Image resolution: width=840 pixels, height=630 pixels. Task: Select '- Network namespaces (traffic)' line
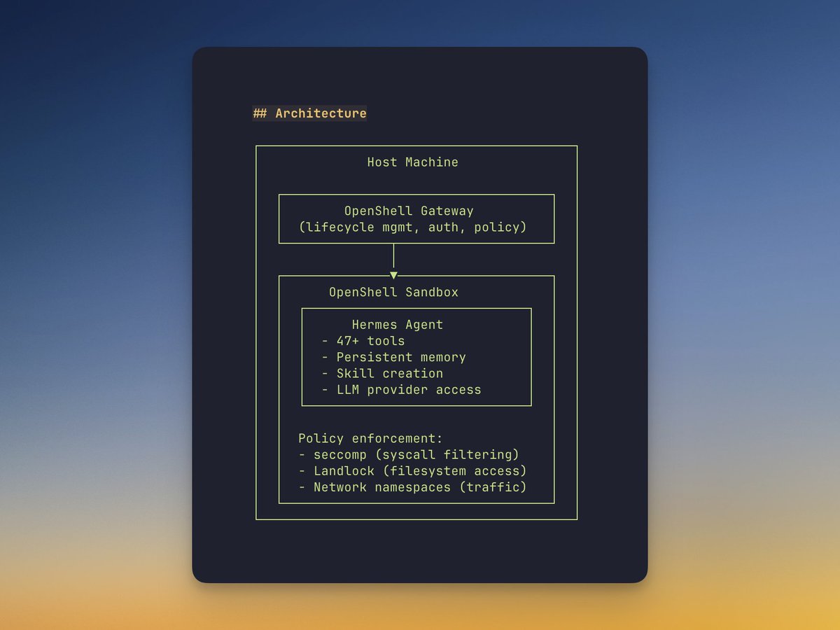tap(412, 487)
